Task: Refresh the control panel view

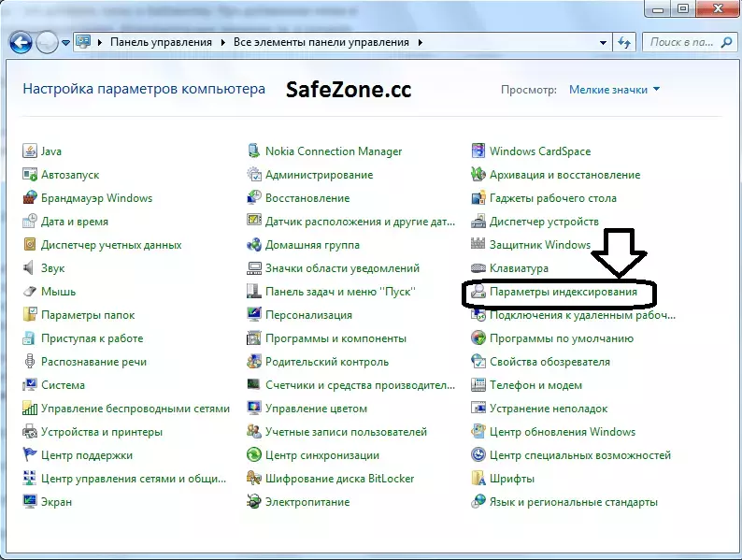Action: 624,43
